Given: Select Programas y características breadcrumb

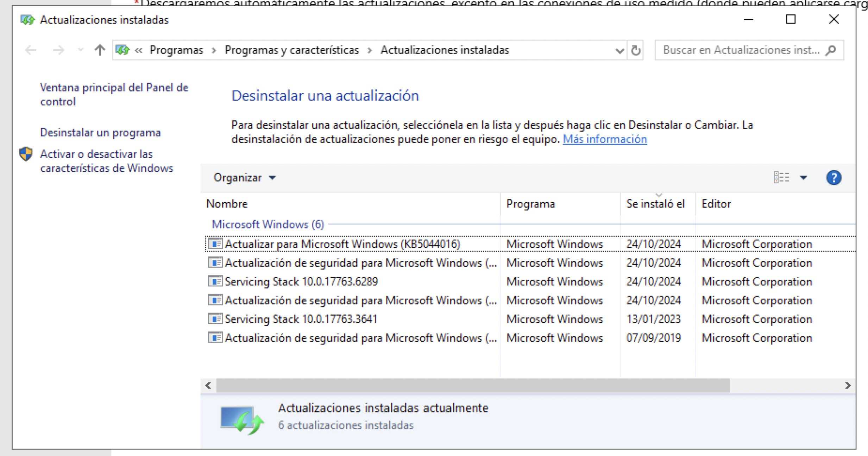Looking at the screenshot, I should pyautogui.click(x=292, y=50).
